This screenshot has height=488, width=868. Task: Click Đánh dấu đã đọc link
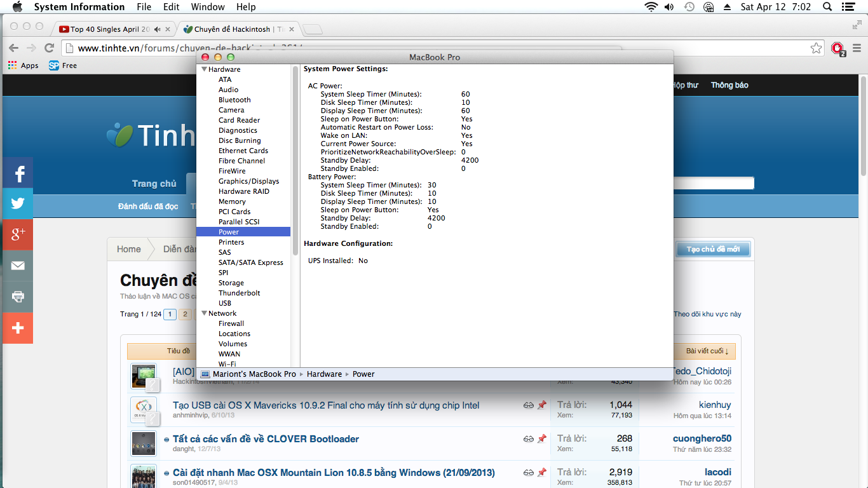point(148,207)
